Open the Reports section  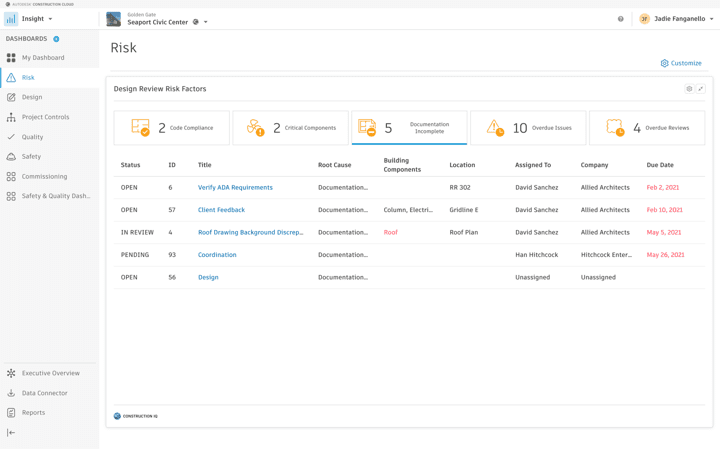click(33, 412)
